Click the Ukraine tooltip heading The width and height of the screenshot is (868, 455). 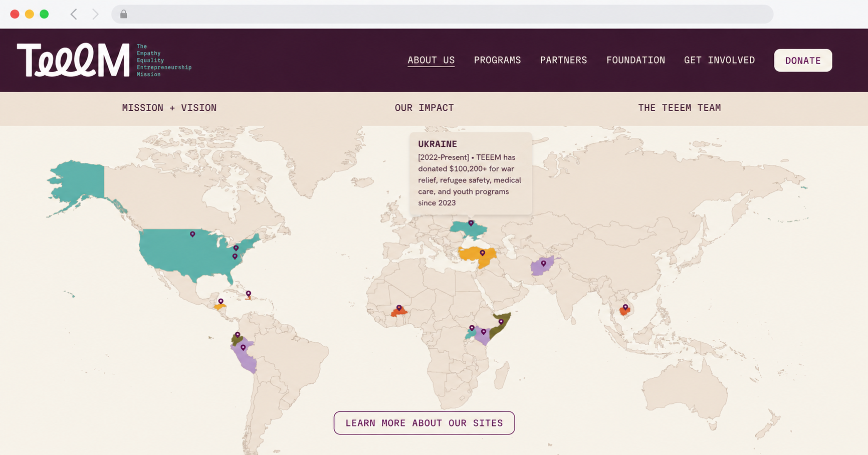click(438, 144)
